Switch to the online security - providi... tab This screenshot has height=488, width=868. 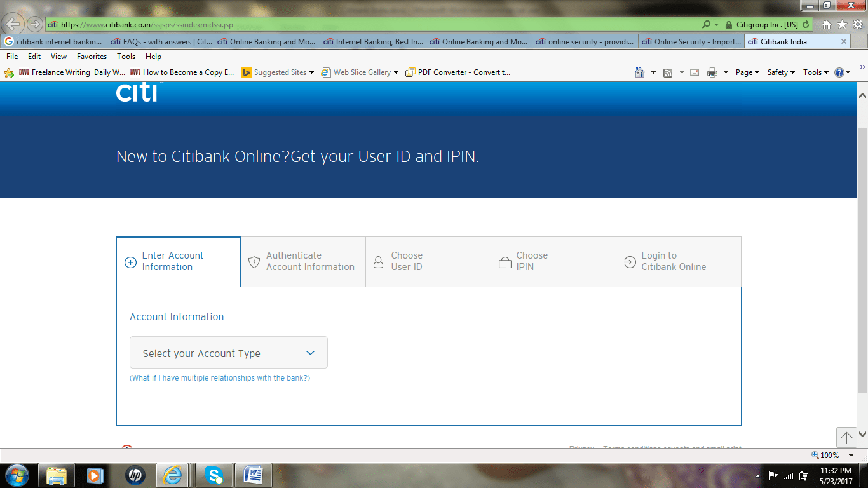pyautogui.click(x=585, y=42)
